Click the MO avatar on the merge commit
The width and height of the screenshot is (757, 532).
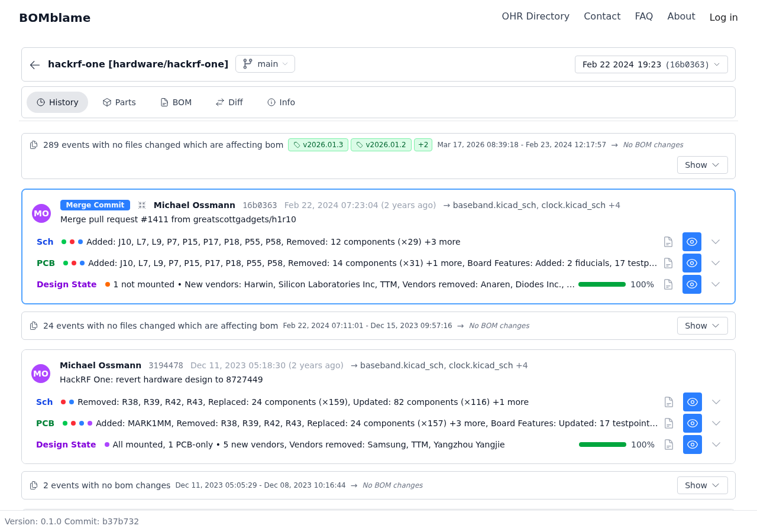pos(41,213)
